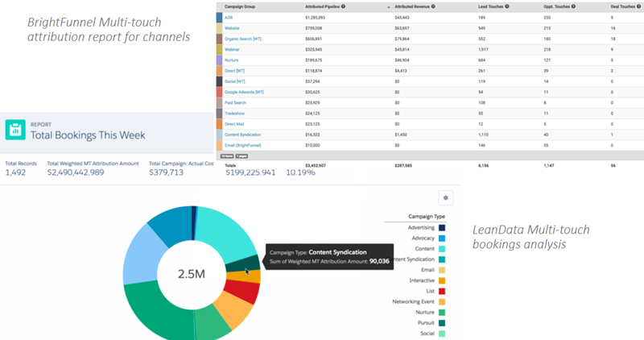Click the 2.5M total in donut center
This screenshot has width=644, height=340.
coord(192,274)
